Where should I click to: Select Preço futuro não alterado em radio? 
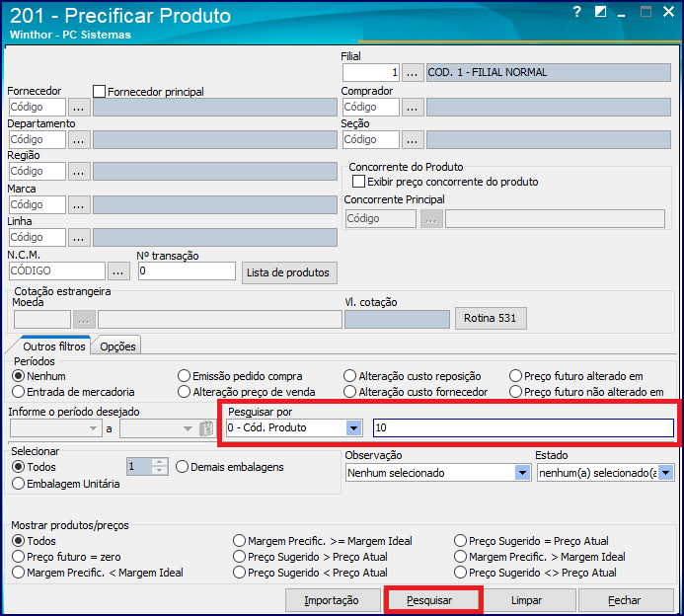pos(515,392)
